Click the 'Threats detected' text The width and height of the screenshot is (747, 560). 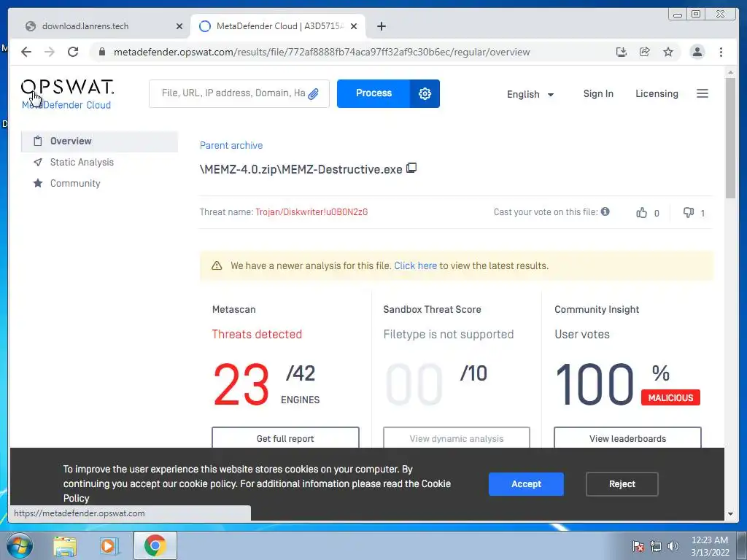257,334
